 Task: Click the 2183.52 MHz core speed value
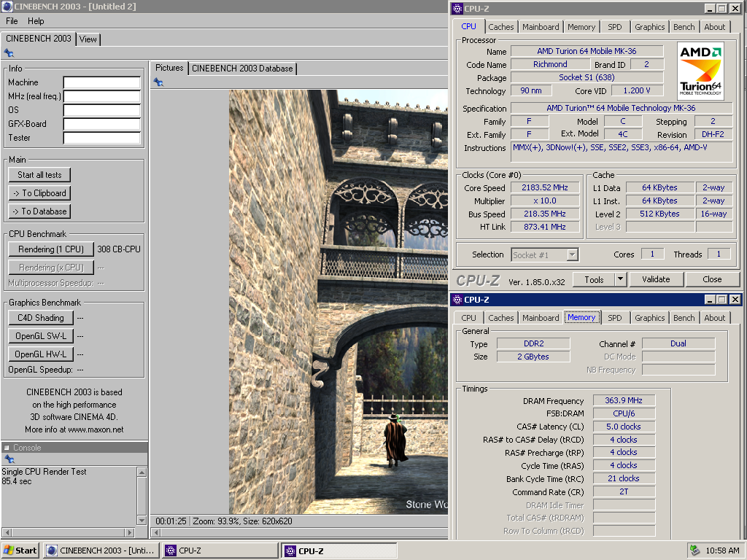pos(545,187)
